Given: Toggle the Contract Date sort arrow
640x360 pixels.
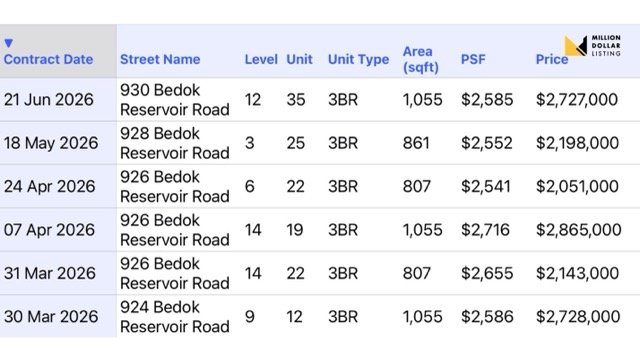Looking at the screenshot, I should (x=9, y=43).
